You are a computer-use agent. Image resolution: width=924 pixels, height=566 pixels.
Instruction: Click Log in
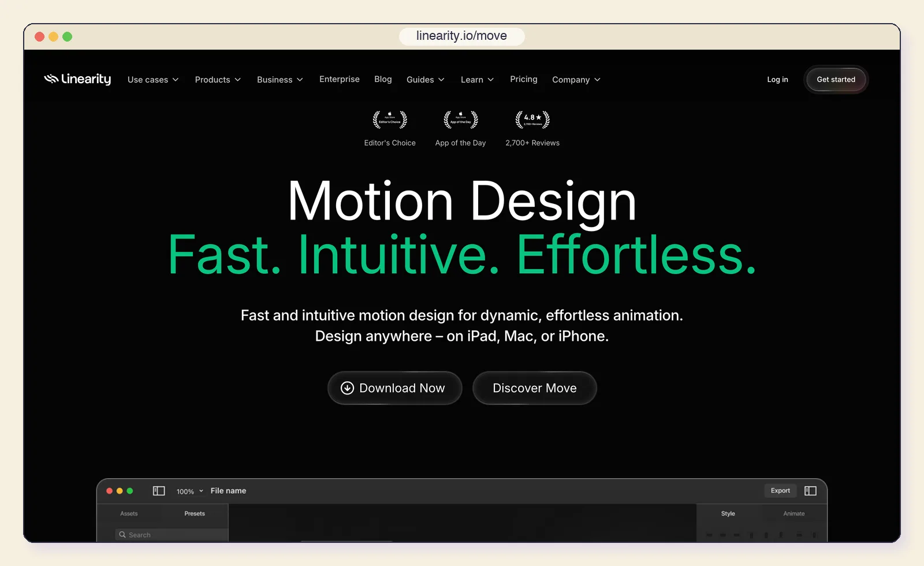[777, 80]
